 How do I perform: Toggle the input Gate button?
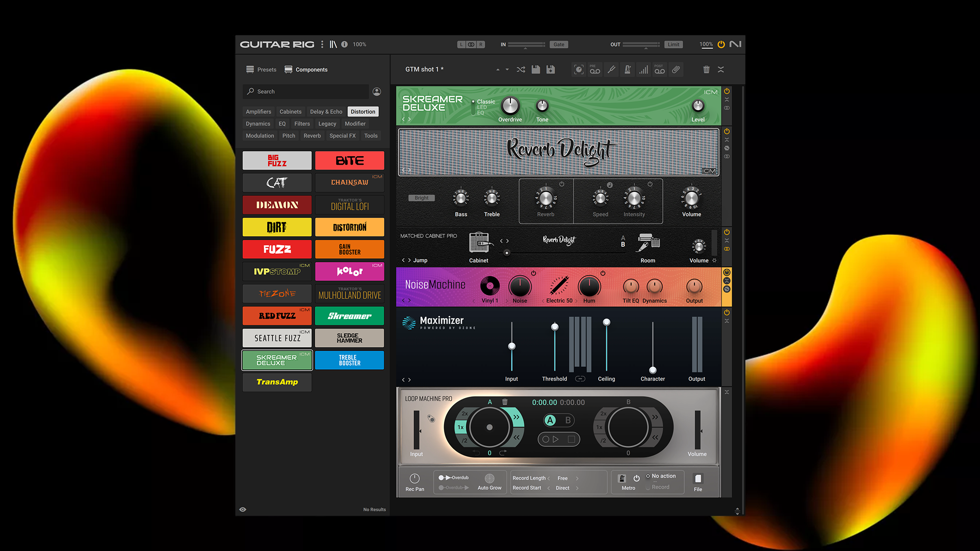click(x=559, y=45)
